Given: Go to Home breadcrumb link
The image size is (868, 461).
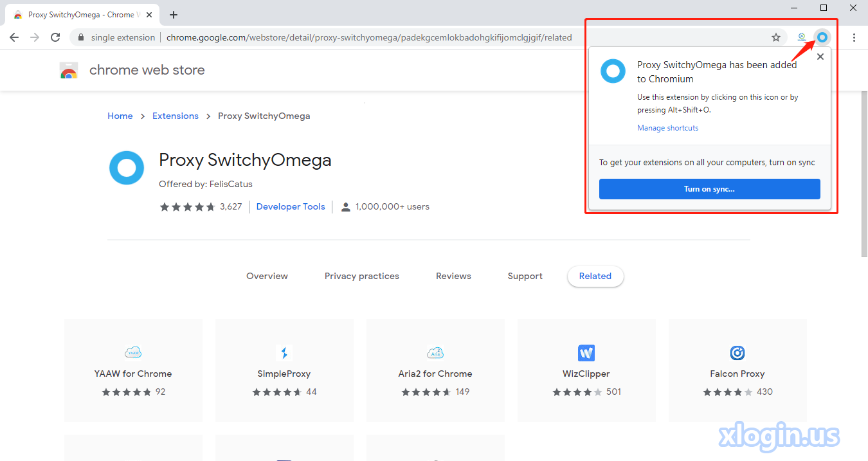Looking at the screenshot, I should coord(120,116).
